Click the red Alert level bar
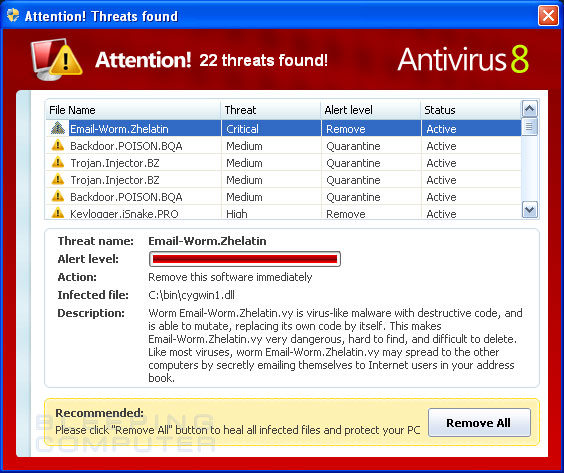 pos(245,259)
